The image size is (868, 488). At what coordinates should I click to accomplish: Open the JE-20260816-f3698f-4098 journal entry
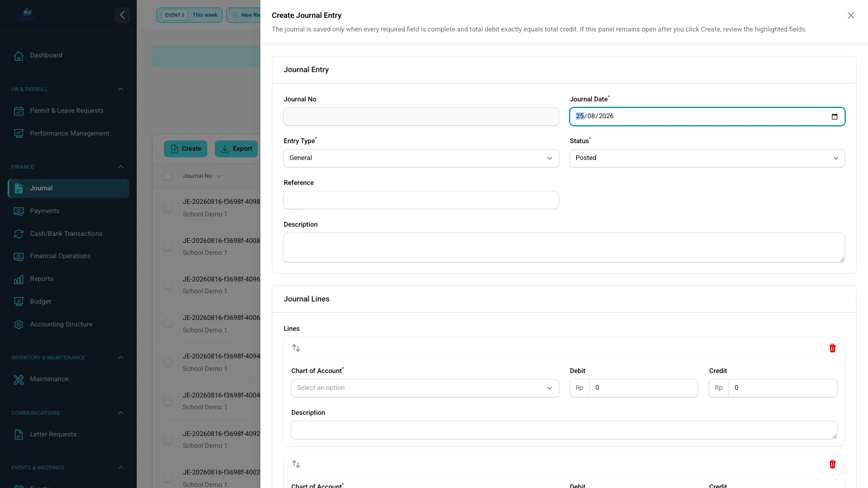pos(221,202)
